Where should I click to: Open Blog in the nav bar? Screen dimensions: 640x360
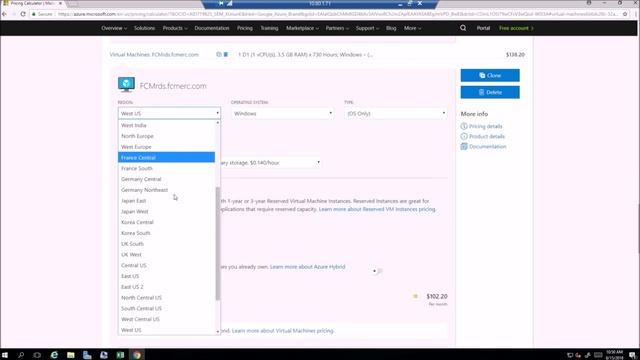pos(391,28)
